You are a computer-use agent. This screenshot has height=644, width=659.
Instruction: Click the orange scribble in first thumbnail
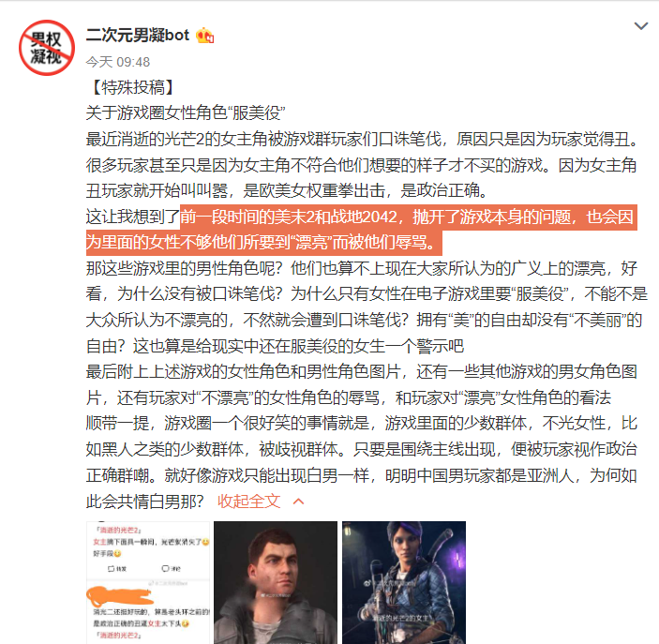click(119, 595)
